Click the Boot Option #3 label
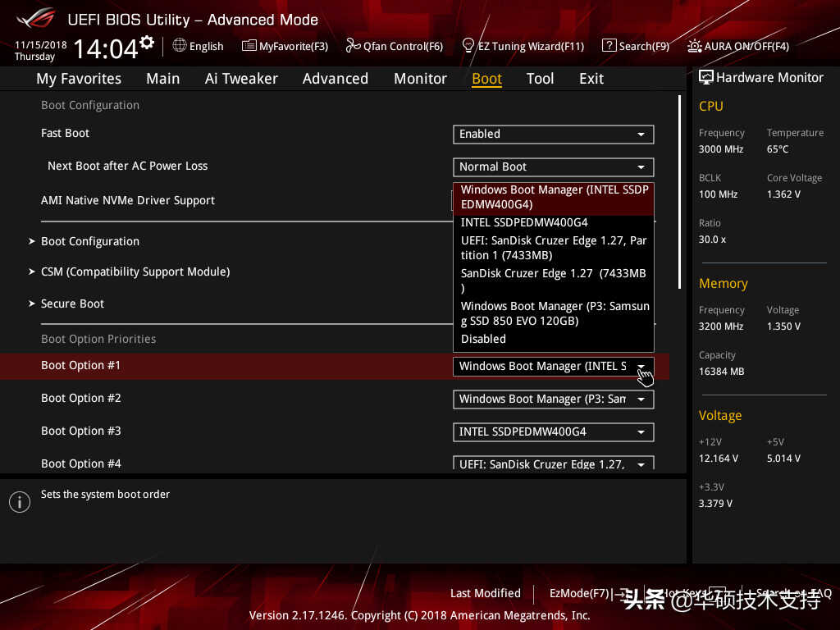This screenshot has height=630, width=840. click(x=81, y=431)
